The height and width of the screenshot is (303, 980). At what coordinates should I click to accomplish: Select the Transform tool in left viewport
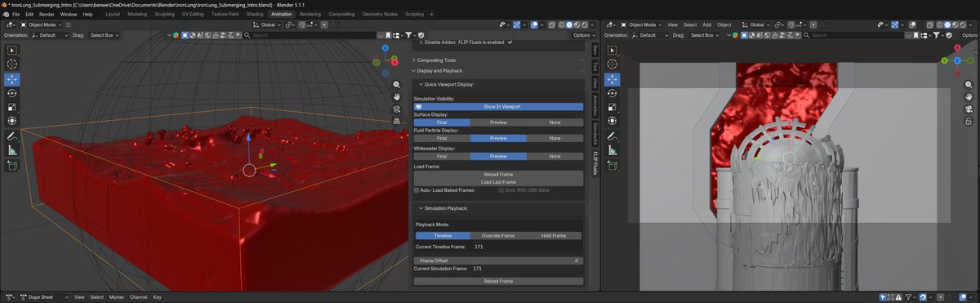12,121
